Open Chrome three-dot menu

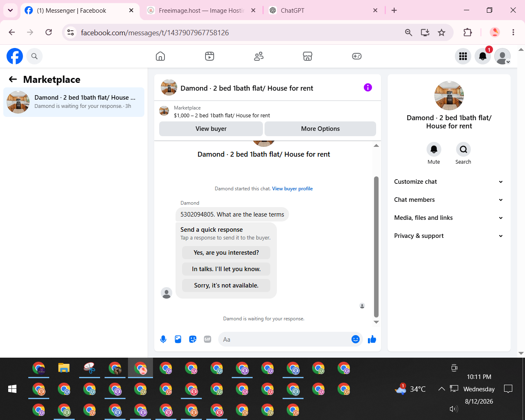click(513, 32)
